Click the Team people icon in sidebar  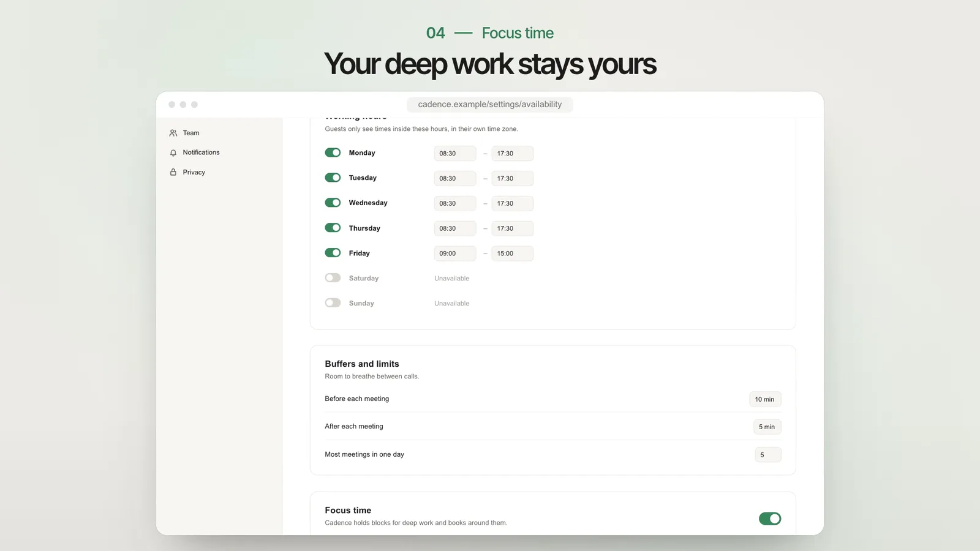173,133
